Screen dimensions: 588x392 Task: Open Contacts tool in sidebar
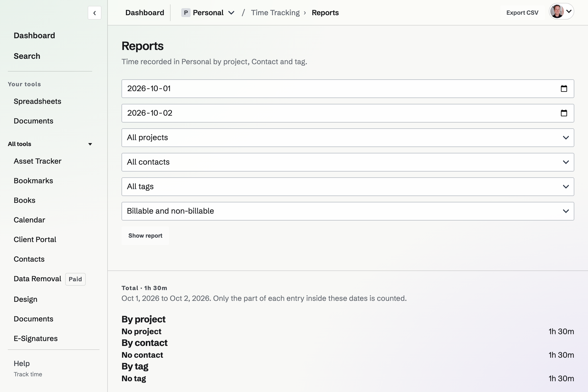[29, 259]
